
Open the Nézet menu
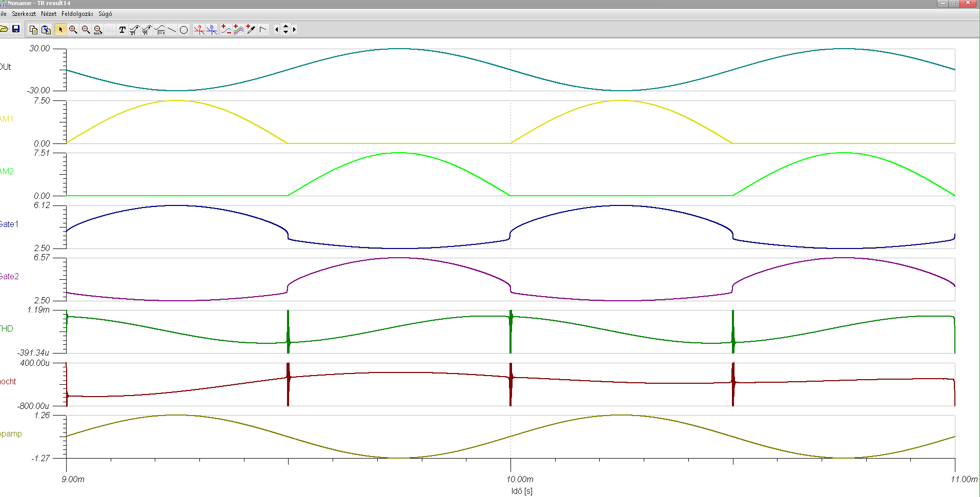pyautogui.click(x=49, y=14)
